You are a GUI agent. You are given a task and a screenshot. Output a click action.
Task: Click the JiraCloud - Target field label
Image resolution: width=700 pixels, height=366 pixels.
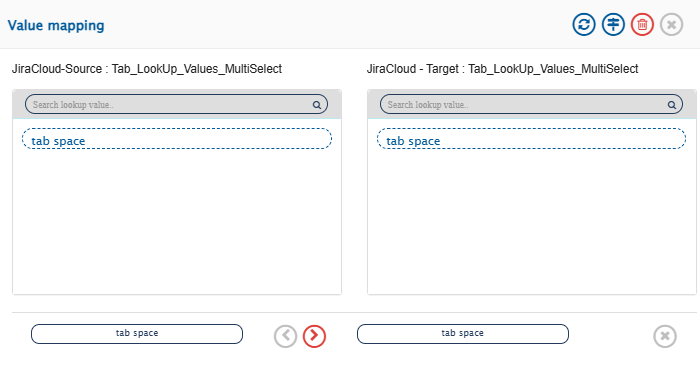[503, 69]
